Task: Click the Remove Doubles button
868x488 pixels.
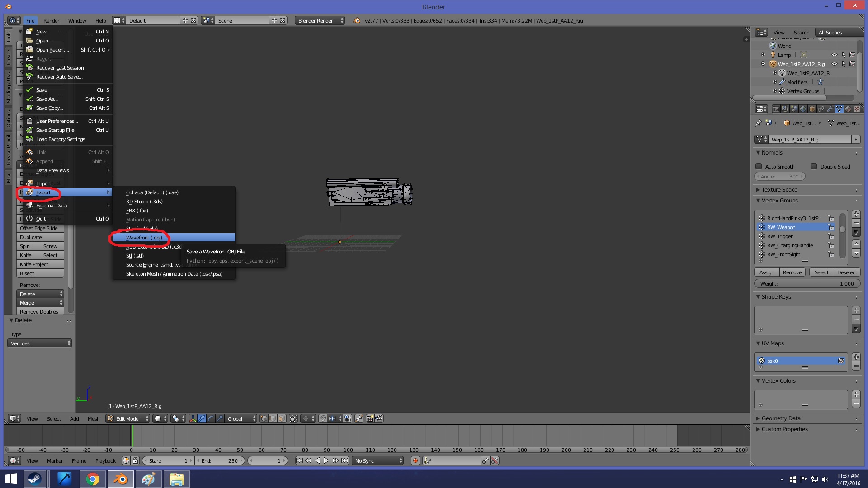Action: (39, 312)
